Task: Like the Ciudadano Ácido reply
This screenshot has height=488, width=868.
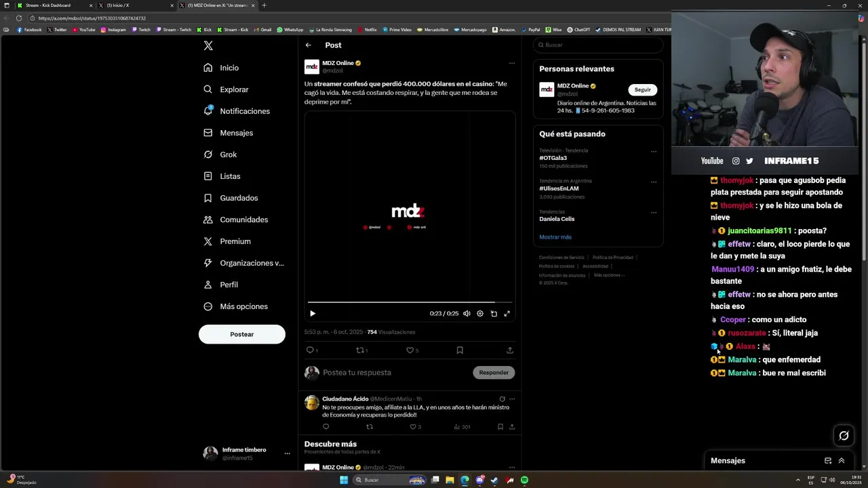Action: tap(413, 427)
